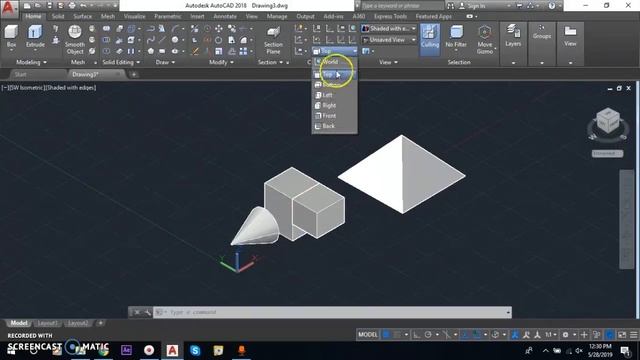Image resolution: width=640 pixels, height=360 pixels.
Task: Click the Intersect icon in Solid Editing
Action: (x=106, y=51)
